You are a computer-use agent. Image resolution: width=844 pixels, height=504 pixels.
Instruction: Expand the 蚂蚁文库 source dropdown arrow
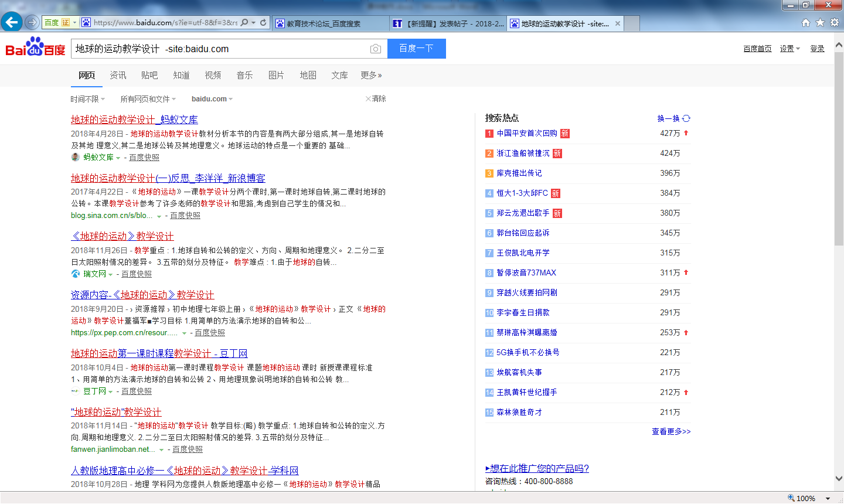[x=118, y=158]
